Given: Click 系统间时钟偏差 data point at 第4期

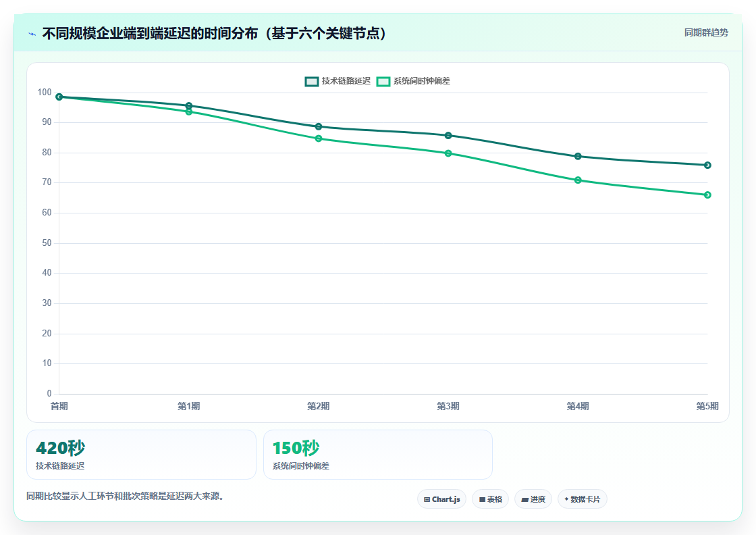Looking at the screenshot, I should point(578,180).
